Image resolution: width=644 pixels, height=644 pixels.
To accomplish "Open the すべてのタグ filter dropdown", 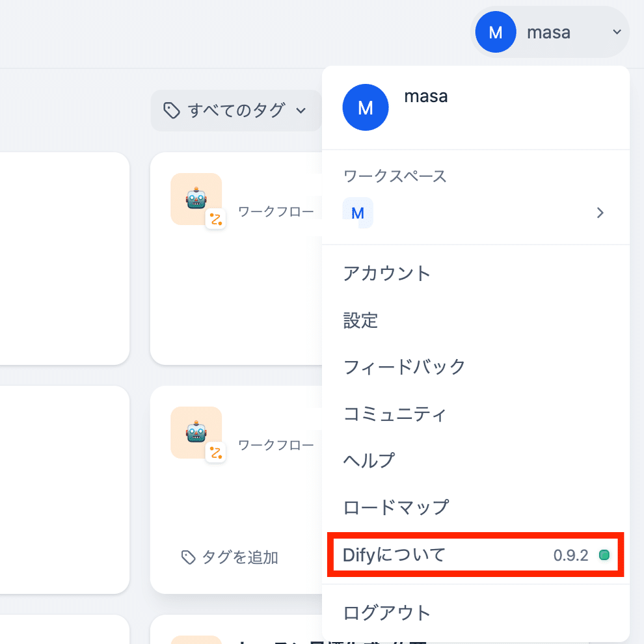I will (235, 111).
